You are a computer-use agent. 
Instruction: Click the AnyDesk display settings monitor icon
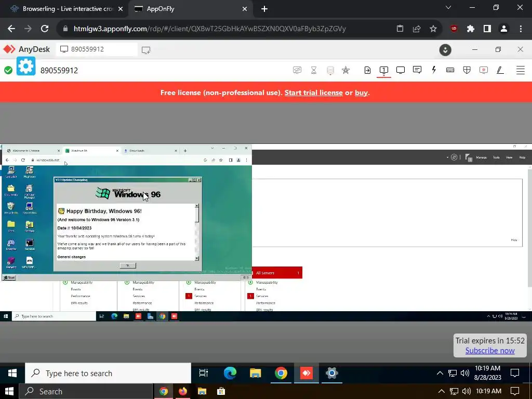(401, 70)
